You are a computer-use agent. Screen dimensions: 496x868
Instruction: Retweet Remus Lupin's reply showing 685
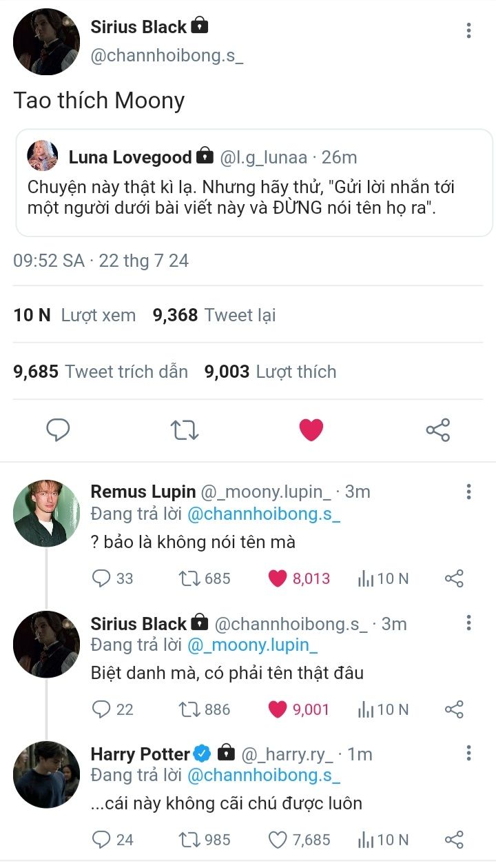(205, 578)
